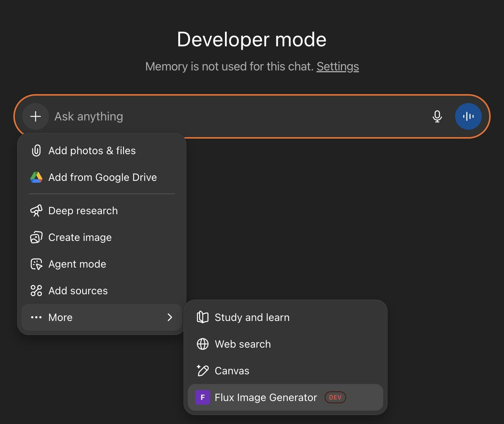Open Canvas from the submenu
The height and width of the screenshot is (424, 504).
285,371
